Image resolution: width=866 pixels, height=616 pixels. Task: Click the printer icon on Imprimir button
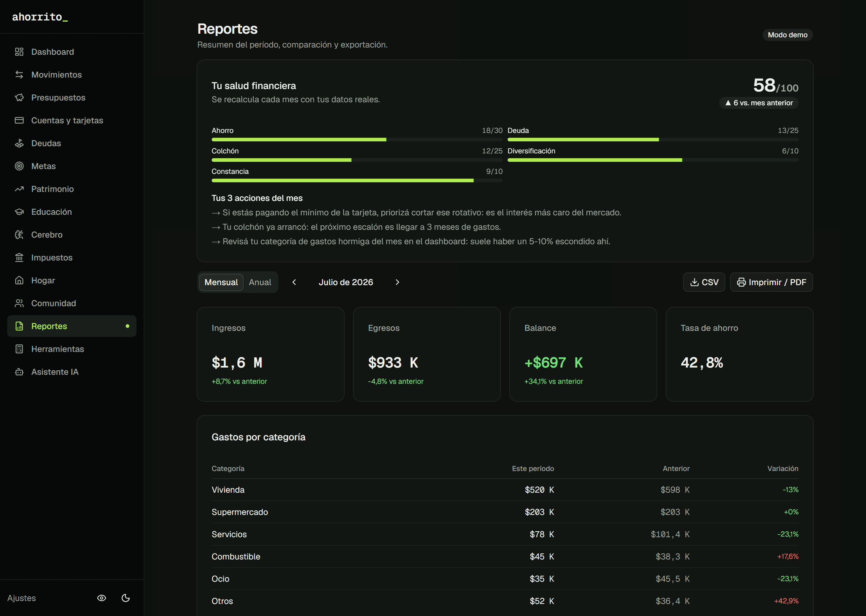point(741,282)
